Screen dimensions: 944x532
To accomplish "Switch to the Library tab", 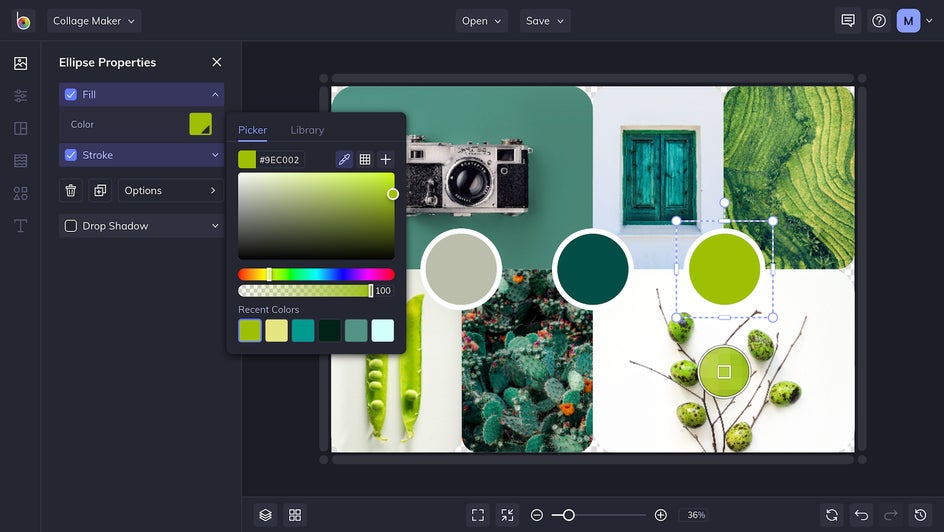I will coord(307,130).
